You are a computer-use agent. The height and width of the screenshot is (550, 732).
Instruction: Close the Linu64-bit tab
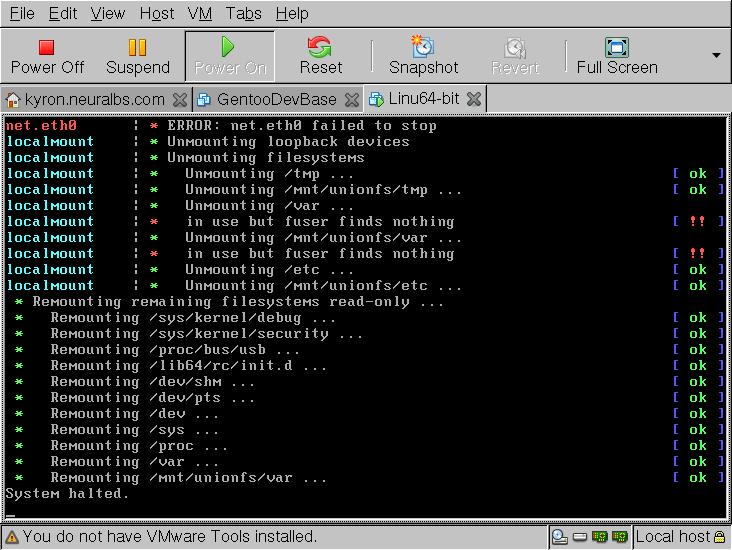coord(474,99)
